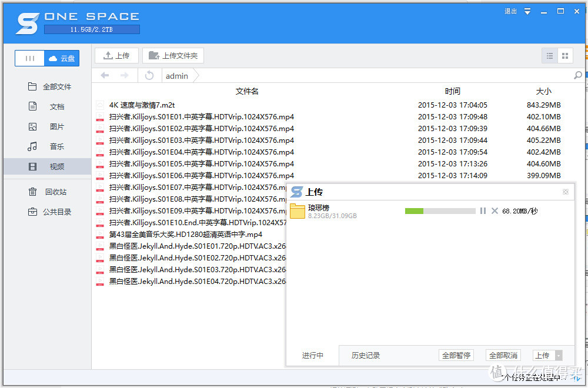Select file 扫兴者.Killjoys.S01E02
The width and height of the screenshot is (588, 388).
(x=201, y=129)
